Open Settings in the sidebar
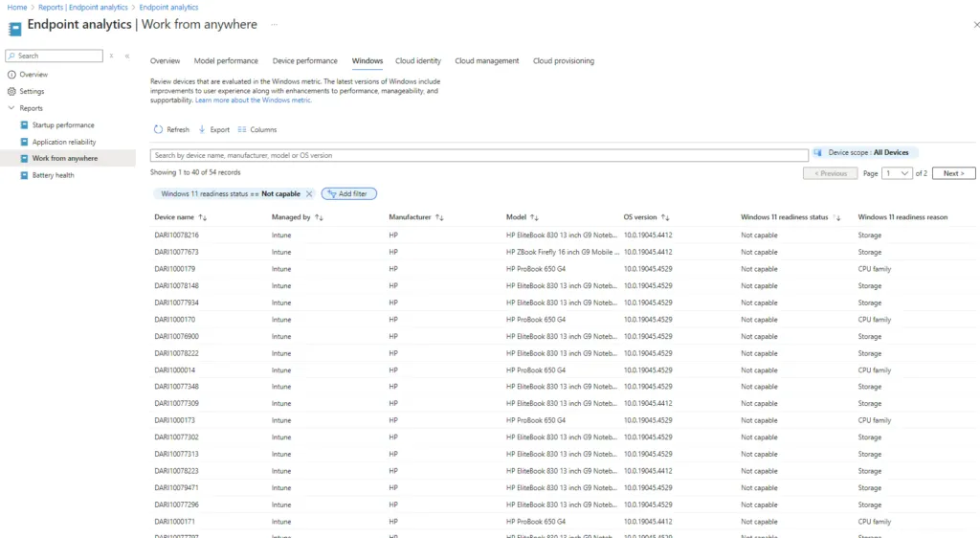This screenshot has width=980, height=538. click(x=32, y=92)
